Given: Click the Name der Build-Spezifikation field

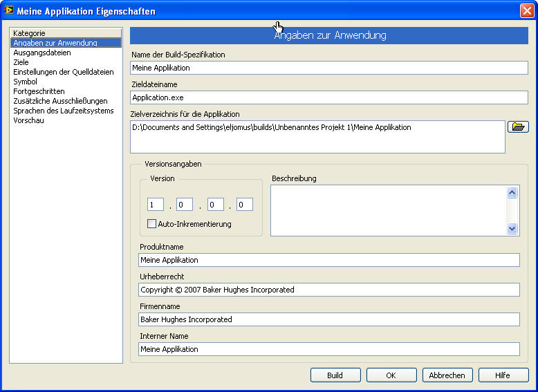Looking at the screenshot, I should 329,68.
